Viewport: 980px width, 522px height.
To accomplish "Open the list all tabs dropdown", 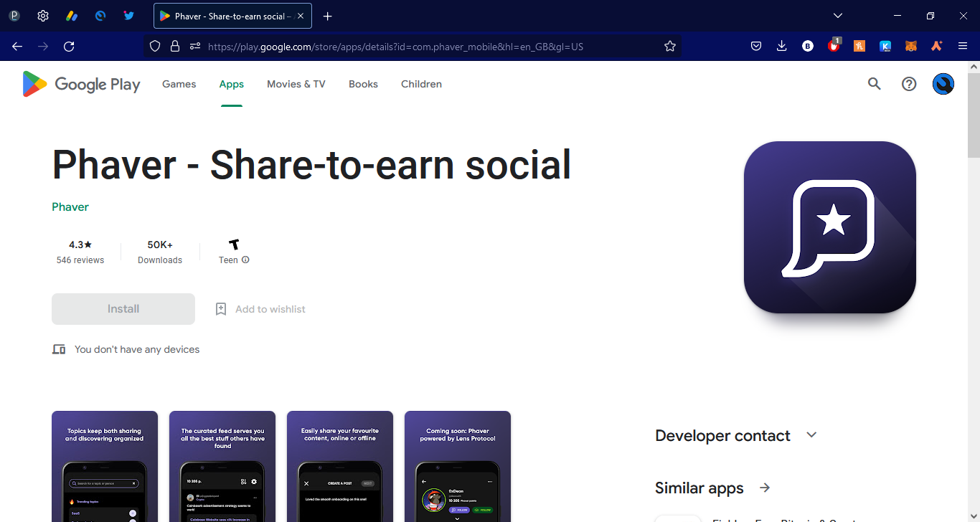I will click(x=837, y=16).
